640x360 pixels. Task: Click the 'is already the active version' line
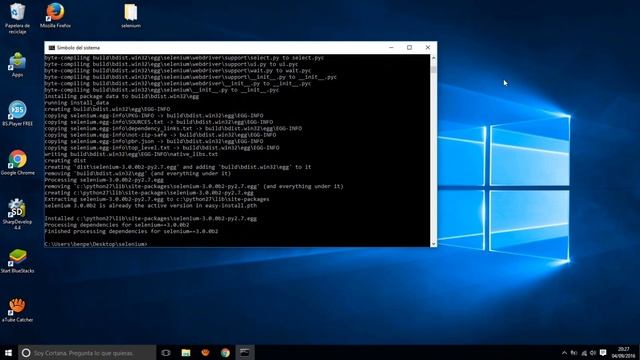[151, 206]
